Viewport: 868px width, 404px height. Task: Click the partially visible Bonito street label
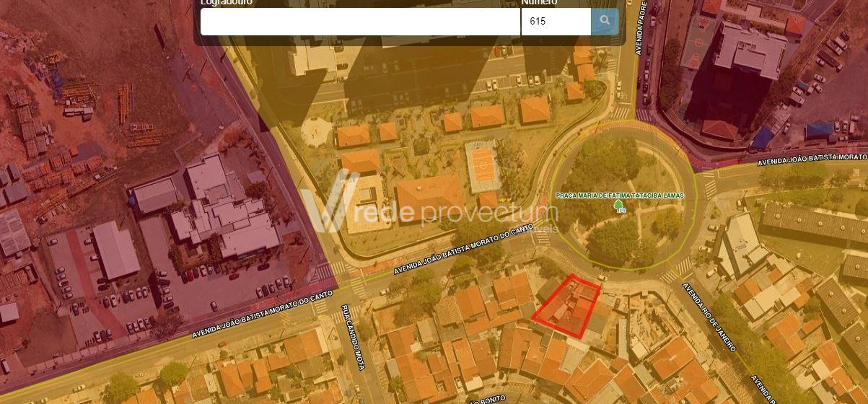(x=492, y=399)
